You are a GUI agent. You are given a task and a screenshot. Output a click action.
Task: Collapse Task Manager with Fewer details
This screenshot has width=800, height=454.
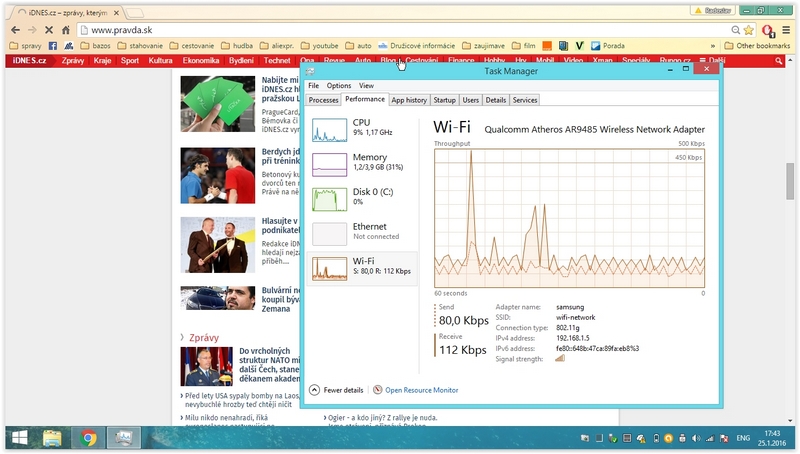pos(337,390)
